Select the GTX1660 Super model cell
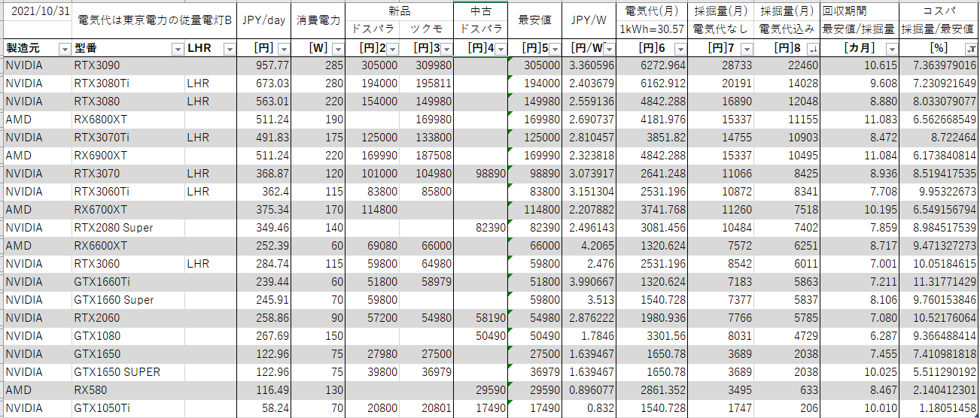Viewport: 980px width, 418px height. point(128,300)
